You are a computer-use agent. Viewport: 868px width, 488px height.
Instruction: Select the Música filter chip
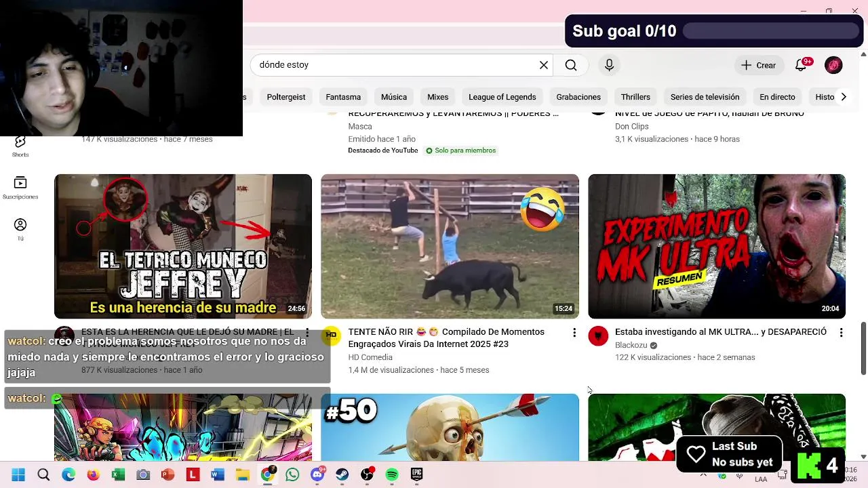(394, 97)
